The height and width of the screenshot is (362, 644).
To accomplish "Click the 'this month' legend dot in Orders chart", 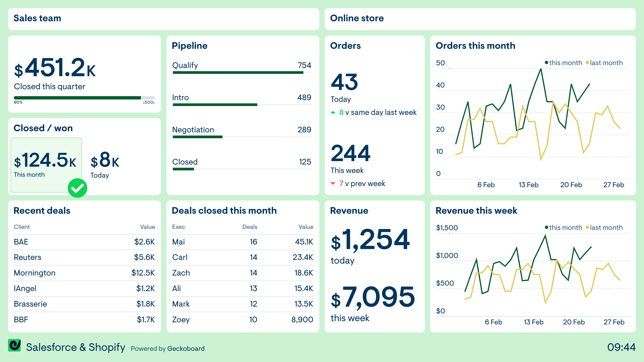I will point(546,63).
